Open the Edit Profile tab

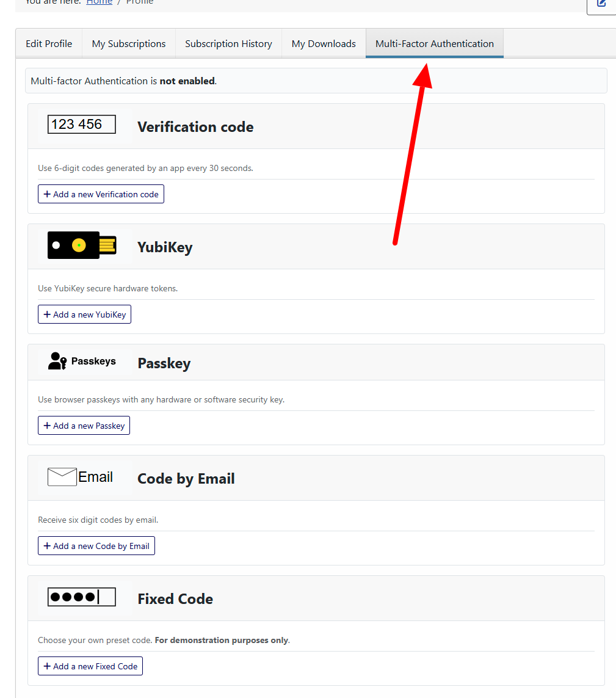pyautogui.click(x=49, y=43)
